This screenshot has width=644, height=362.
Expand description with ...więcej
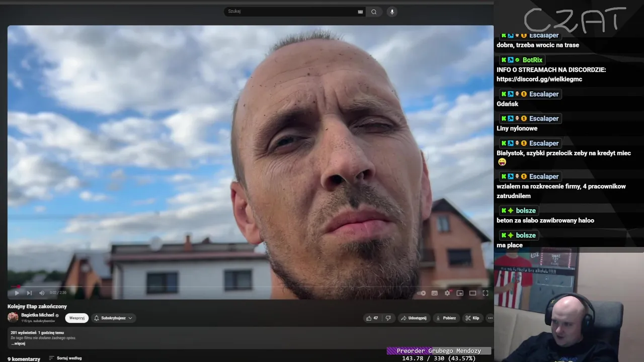[18, 343]
